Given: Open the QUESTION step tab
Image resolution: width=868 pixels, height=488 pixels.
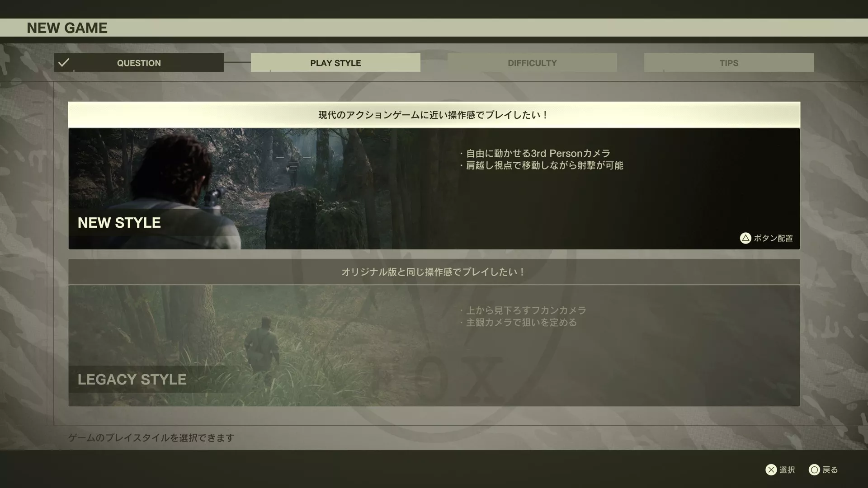Looking at the screenshot, I should click(x=139, y=63).
